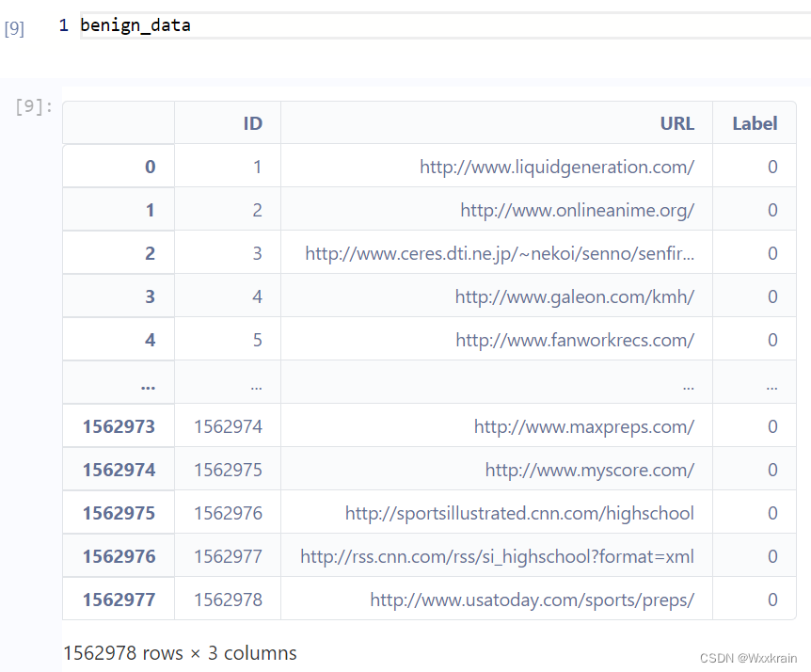Viewport: 811px width, 672px height.
Task: Click row index 1562975
Action: click(119, 513)
